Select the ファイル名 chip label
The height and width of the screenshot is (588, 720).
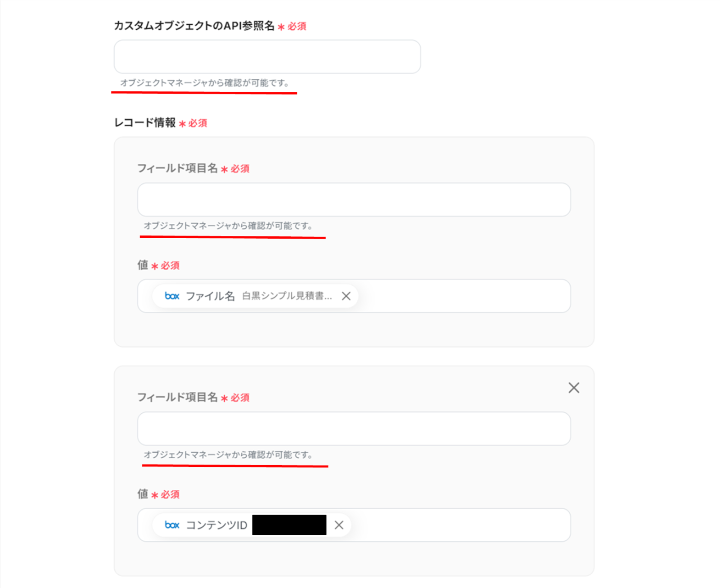pyautogui.click(x=210, y=296)
